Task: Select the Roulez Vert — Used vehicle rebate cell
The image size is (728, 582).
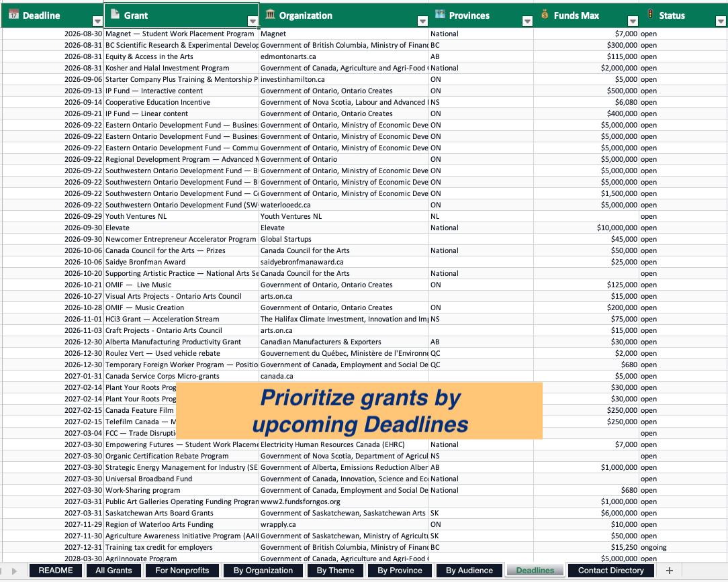Action: click(181, 353)
